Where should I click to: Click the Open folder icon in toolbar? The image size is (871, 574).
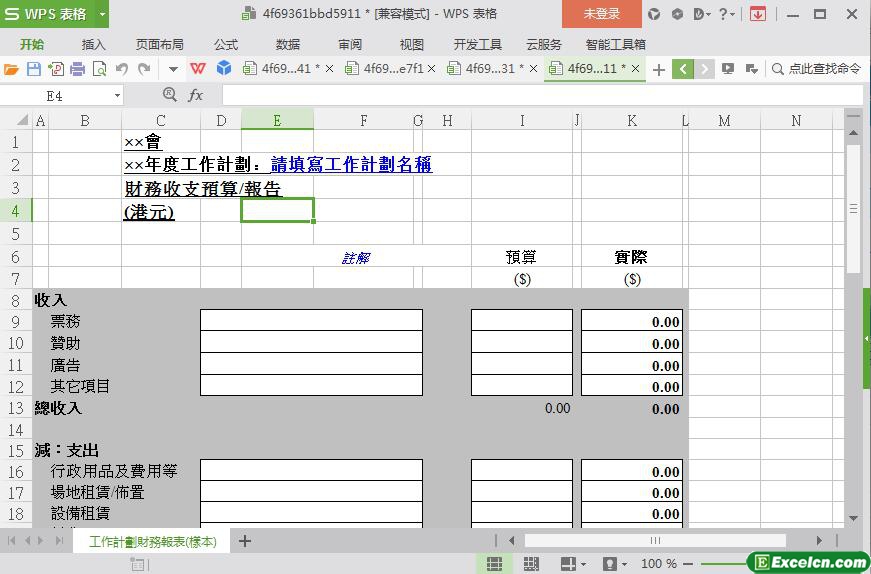(11, 69)
